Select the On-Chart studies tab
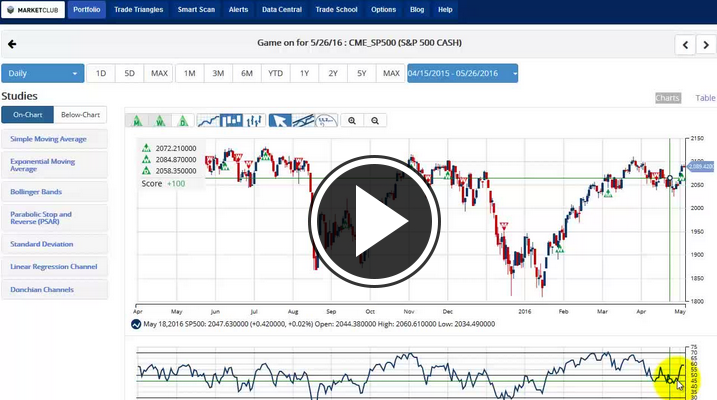Viewport: 717px width, 400px height. click(27, 115)
